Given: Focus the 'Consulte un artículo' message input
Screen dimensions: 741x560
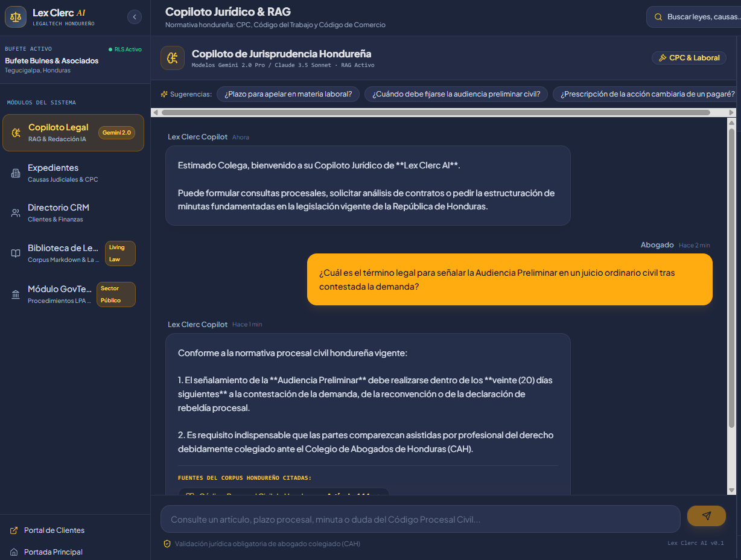Looking at the screenshot, I should [421, 519].
